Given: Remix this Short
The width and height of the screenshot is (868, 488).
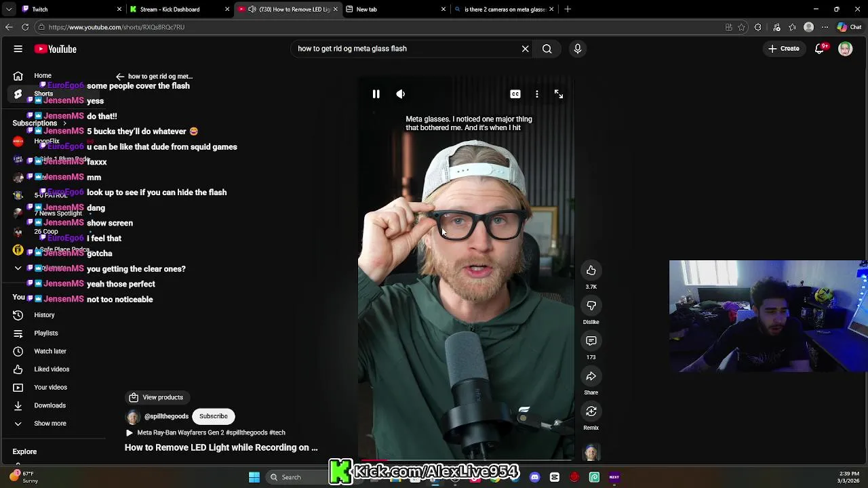Looking at the screenshot, I should coord(591,411).
